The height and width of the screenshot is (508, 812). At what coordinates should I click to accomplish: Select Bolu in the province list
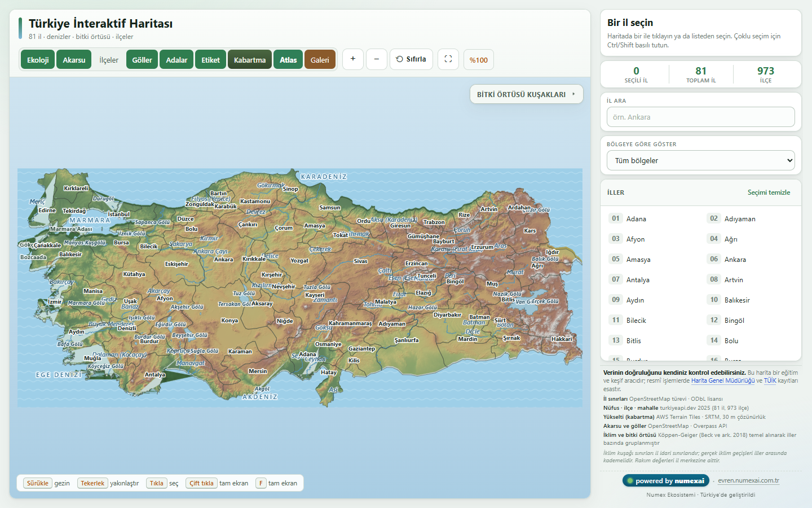click(750, 340)
